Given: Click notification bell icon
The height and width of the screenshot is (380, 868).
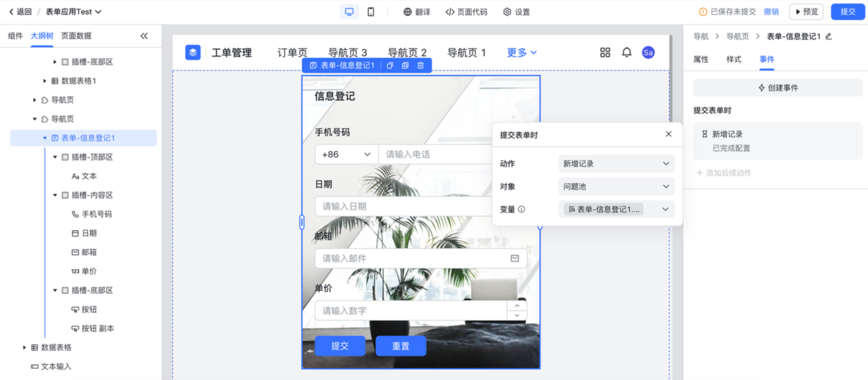Looking at the screenshot, I should click(x=627, y=52).
